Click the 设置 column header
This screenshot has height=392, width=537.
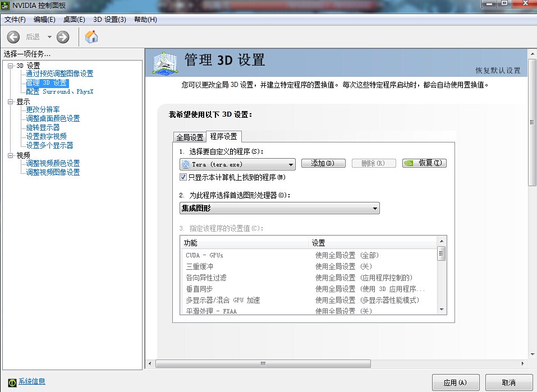pyautogui.click(x=372, y=243)
